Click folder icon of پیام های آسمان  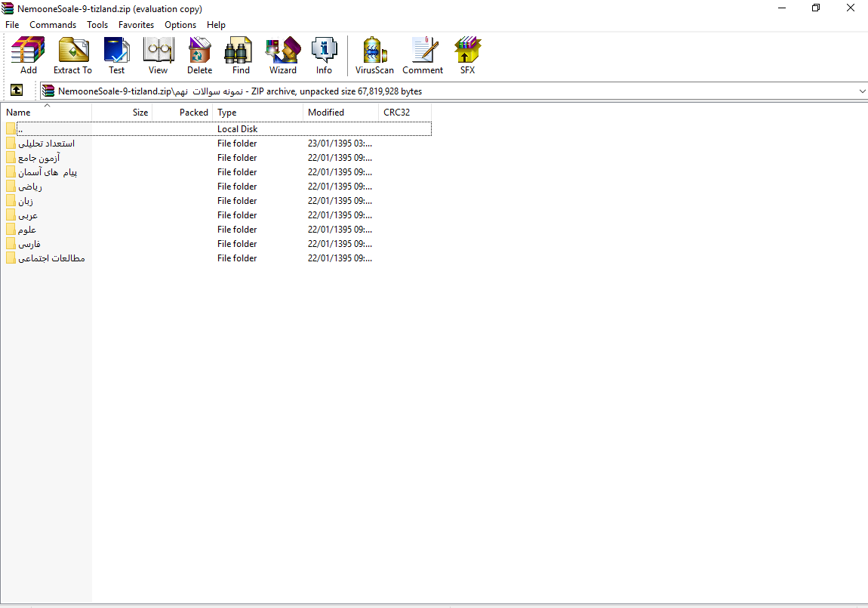(x=11, y=171)
